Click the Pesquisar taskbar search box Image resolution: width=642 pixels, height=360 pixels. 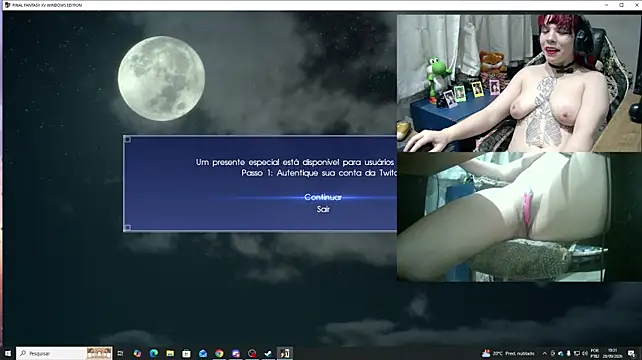pyautogui.click(x=64, y=353)
